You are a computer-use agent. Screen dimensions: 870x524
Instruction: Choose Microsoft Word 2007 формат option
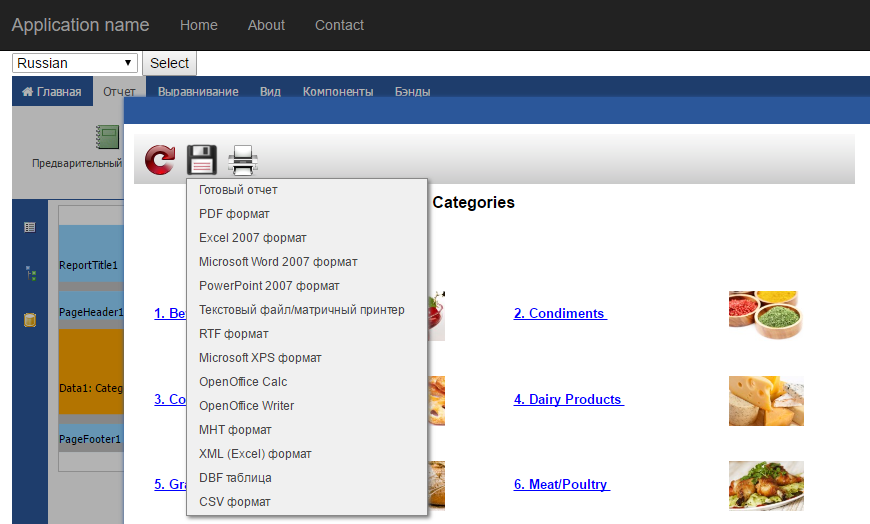point(307,261)
